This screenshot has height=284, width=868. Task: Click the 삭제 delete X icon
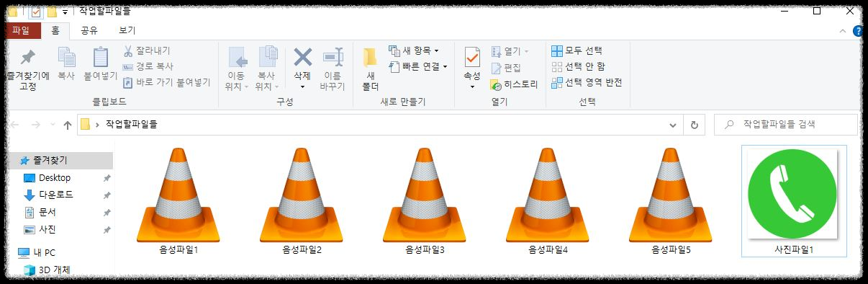(x=303, y=57)
